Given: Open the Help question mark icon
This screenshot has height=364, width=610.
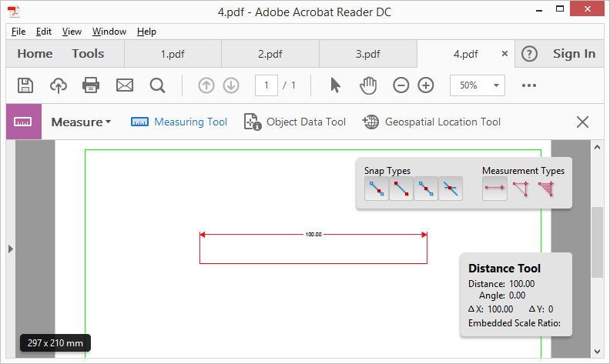Looking at the screenshot, I should (x=529, y=54).
